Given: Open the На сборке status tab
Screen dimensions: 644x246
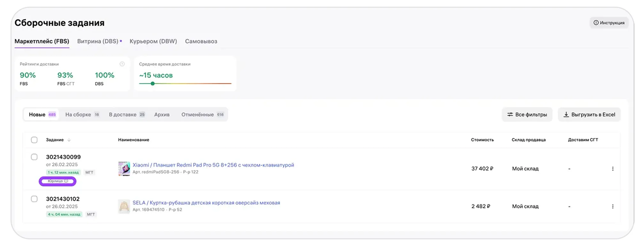Looking at the screenshot, I should click(x=82, y=115).
